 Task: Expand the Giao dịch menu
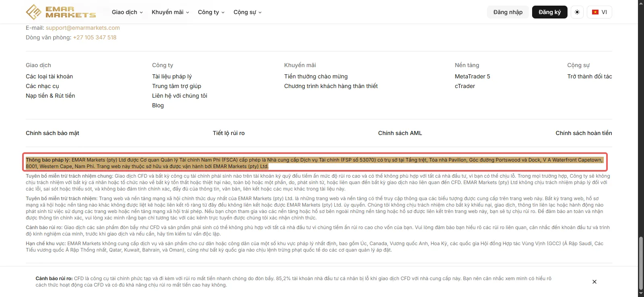tap(127, 12)
